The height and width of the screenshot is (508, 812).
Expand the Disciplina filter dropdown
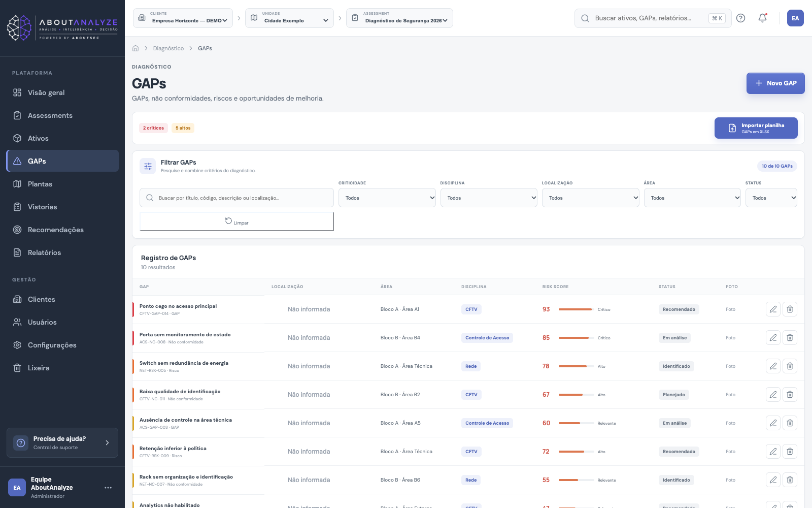tap(489, 198)
